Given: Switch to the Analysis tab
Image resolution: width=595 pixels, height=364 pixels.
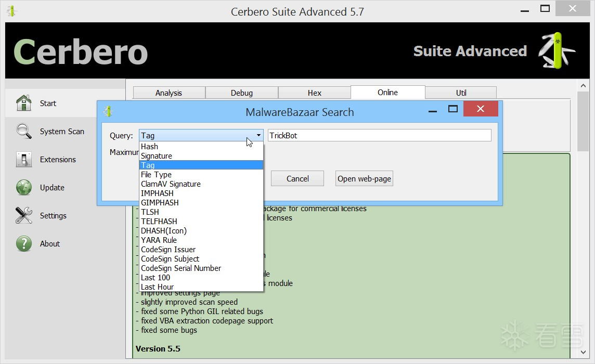Looking at the screenshot, I should (x=169, y=93).
